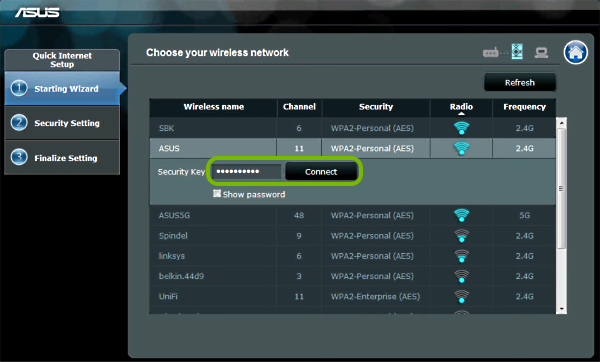Open the Security Setting step
Viewport: 600px width, 362px height.
pyautogui.click(x=62, y=123)
